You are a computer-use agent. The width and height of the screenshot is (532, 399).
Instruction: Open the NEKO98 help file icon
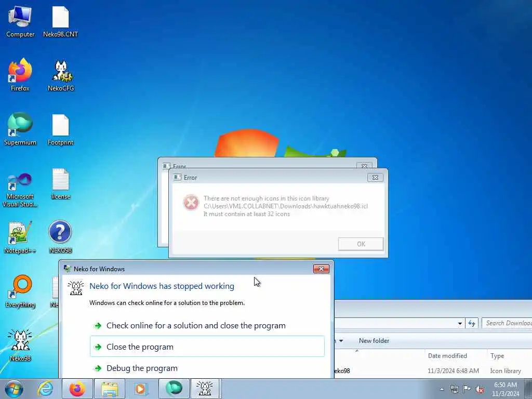point(60,237)
